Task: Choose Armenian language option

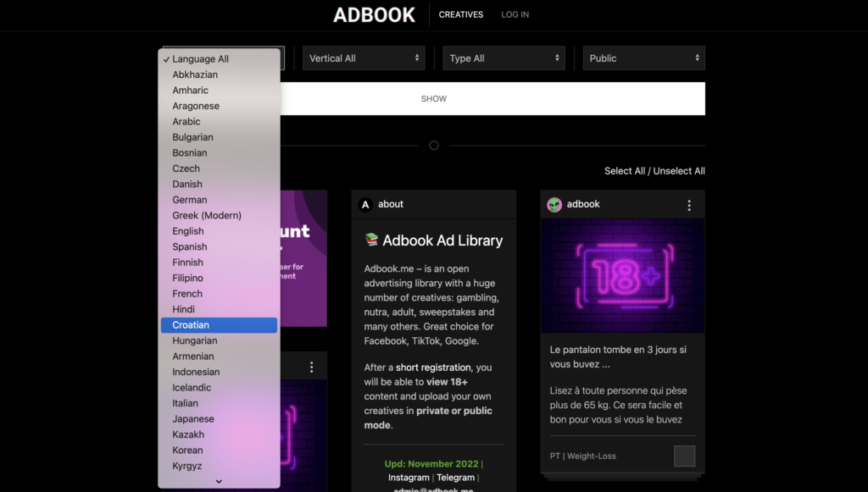Action: click(x=220, y=357)
